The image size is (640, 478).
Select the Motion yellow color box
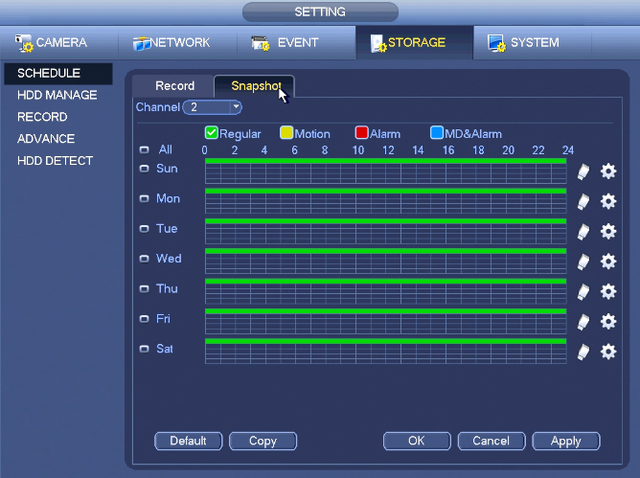[x=286, y=133]
